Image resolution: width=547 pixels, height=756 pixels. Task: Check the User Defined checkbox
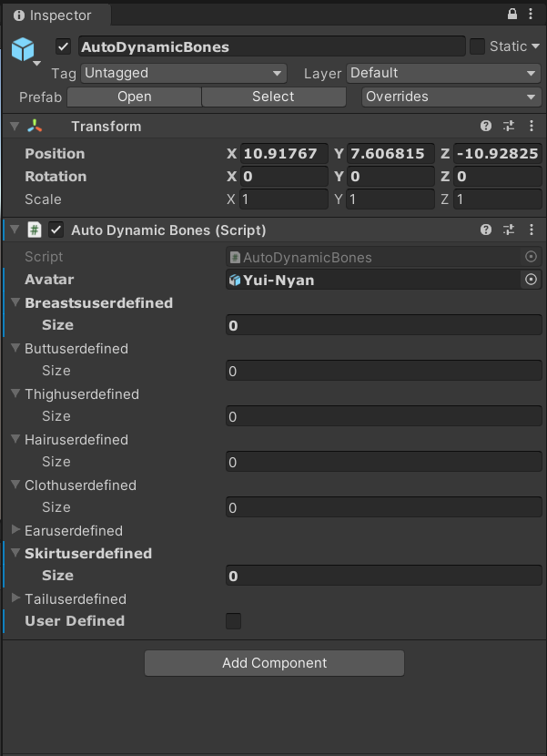[234, 621]
